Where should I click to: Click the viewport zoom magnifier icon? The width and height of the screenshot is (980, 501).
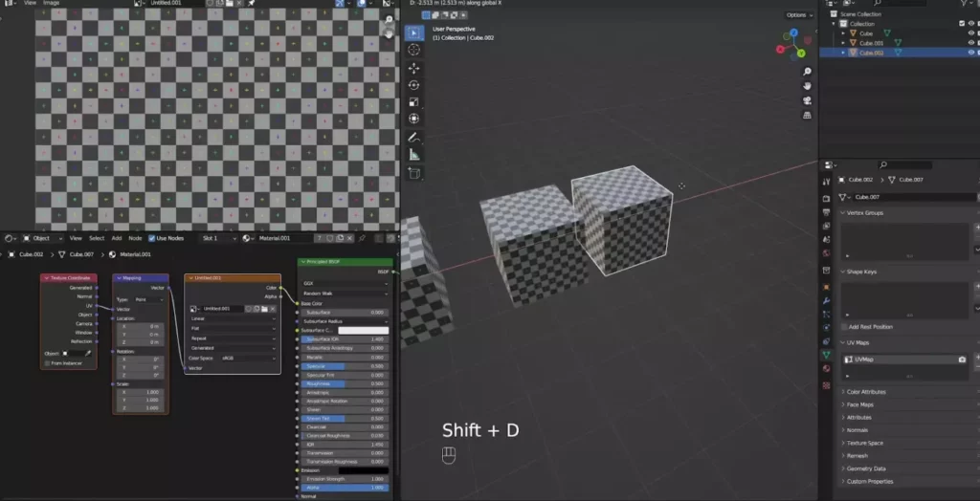808,72
